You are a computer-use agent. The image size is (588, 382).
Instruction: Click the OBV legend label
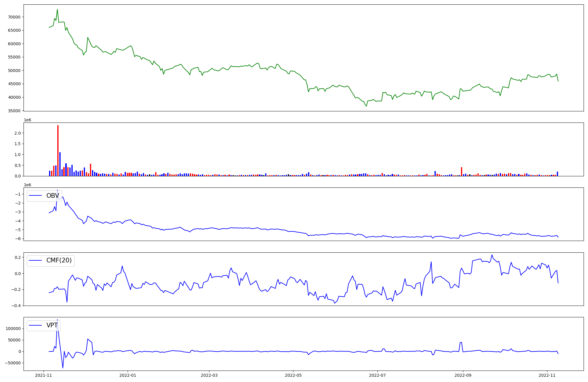click(x=53, y=196)
